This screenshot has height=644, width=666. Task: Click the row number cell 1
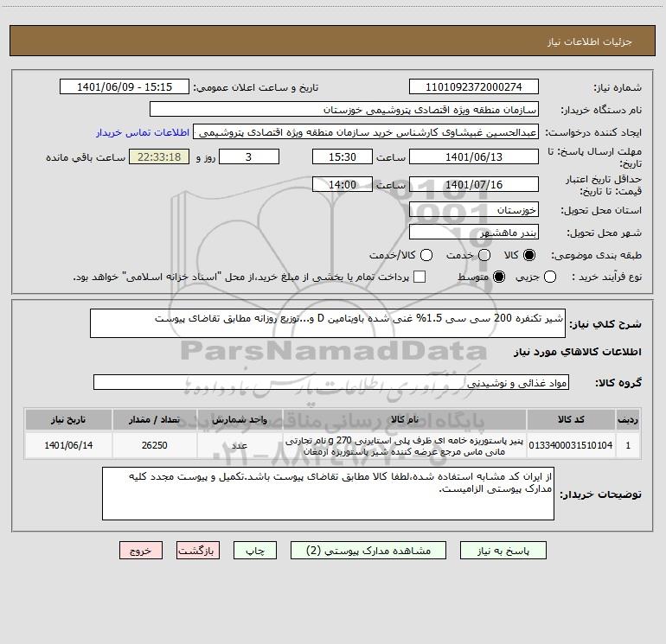[x=628, y=445]
